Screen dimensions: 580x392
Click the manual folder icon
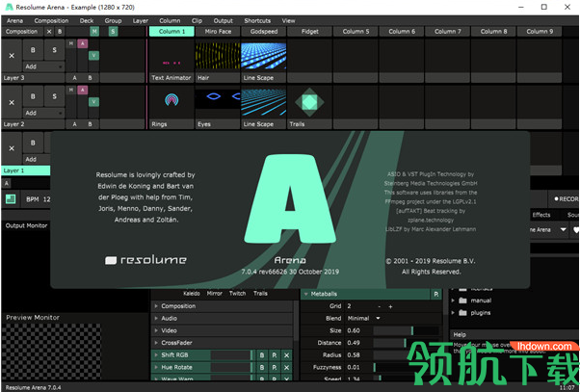462,301
